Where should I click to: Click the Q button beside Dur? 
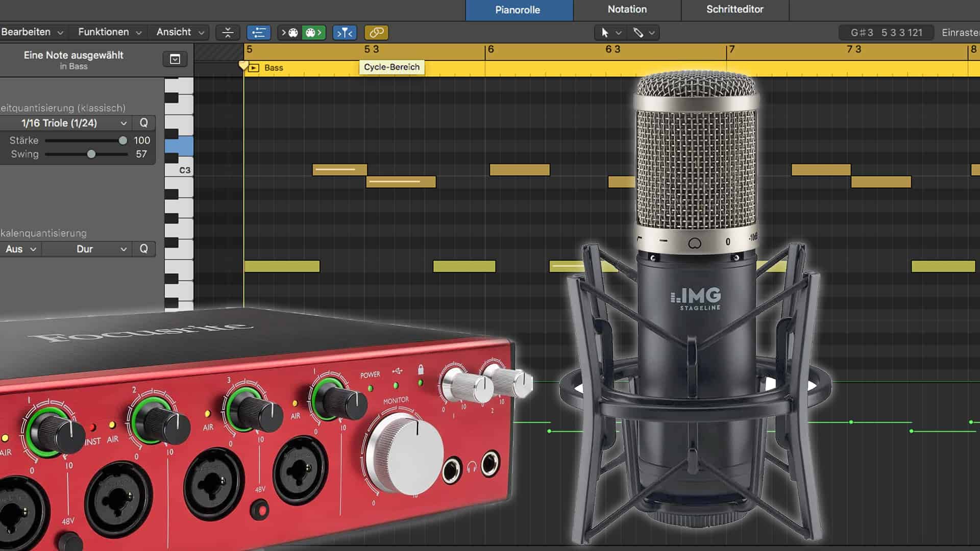click(143, 249)
